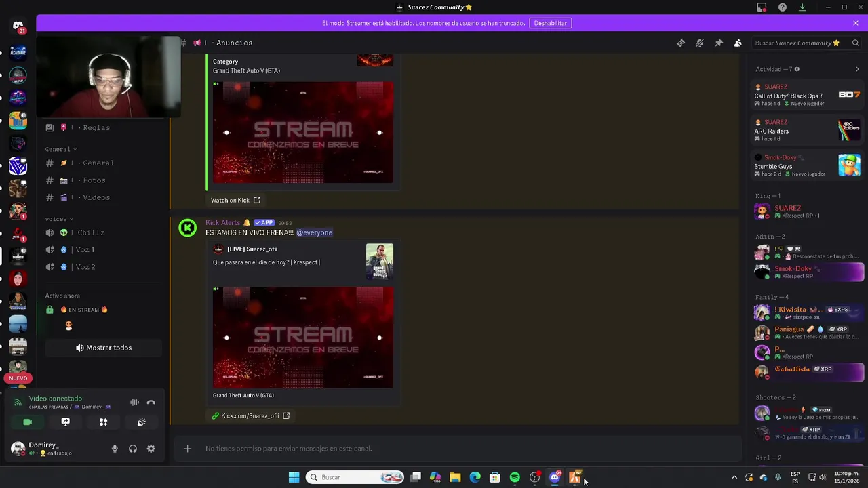Open Actividad settings gear
The image size is (868, 488).
797,69
